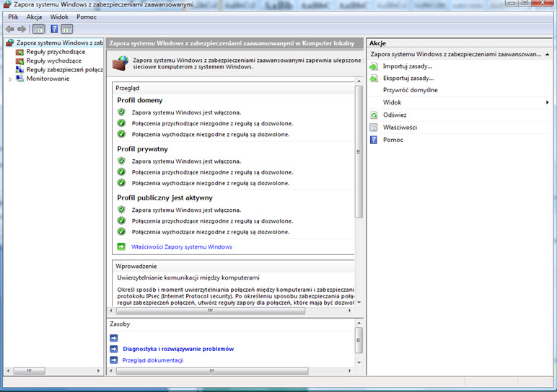
Task: Click the Wprowadzenie section header
Action: tap(136, 266)
